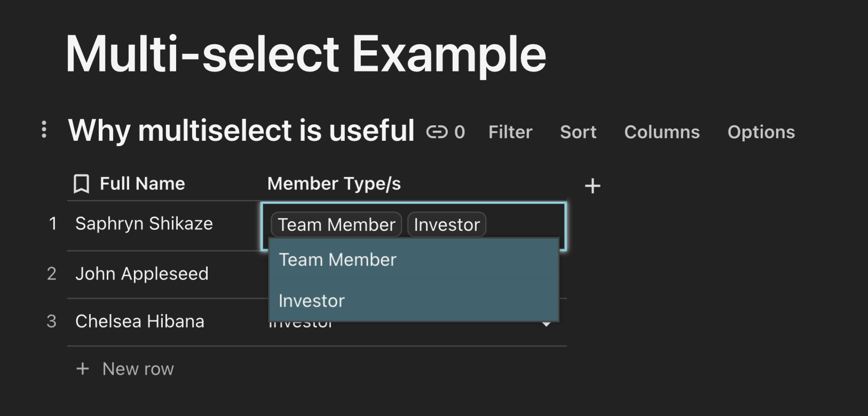Click the table title Why multiselect is useful
The height and width of the screenshot is (416, 868).
pos(241,131)
